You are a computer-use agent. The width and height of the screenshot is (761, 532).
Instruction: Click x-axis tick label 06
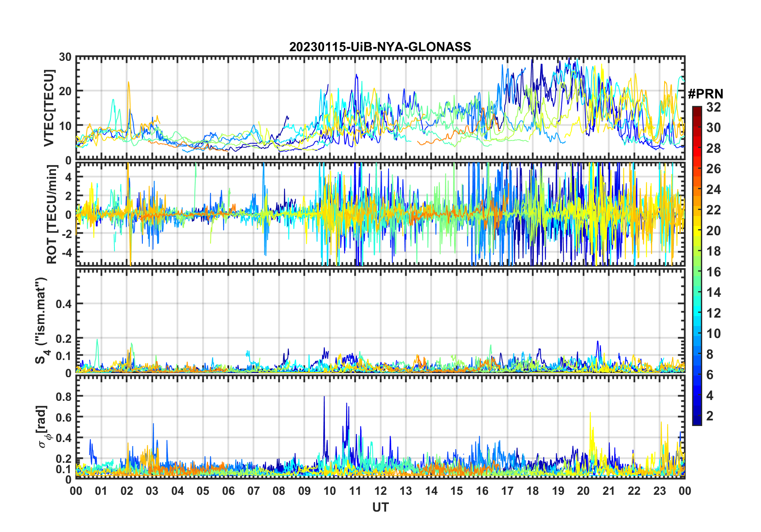pos(228,491)
